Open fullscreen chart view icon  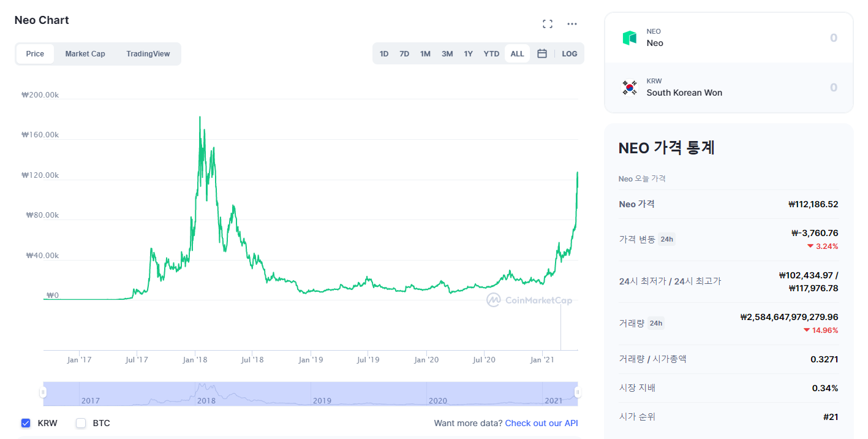[x=548, y=24]
